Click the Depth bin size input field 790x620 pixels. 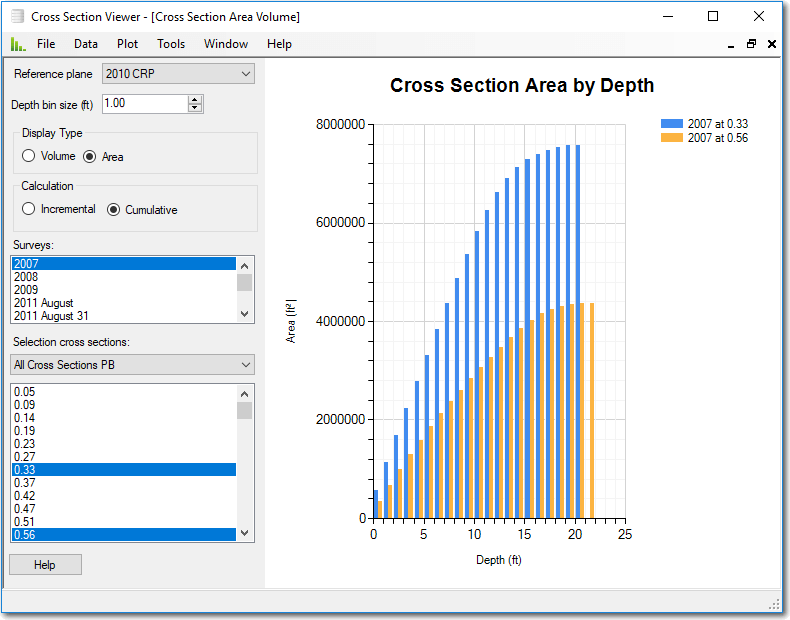pyautogui.click(x=145, y=104)
